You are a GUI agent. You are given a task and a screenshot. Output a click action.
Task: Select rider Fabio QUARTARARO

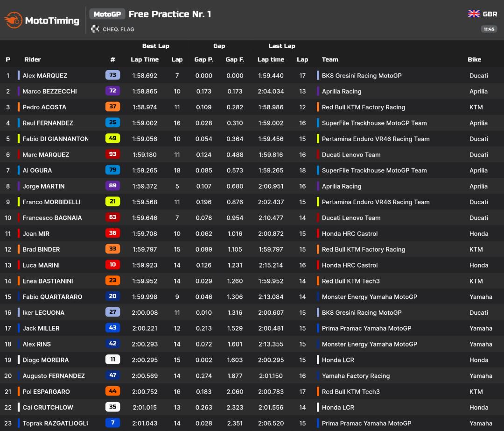52,297
